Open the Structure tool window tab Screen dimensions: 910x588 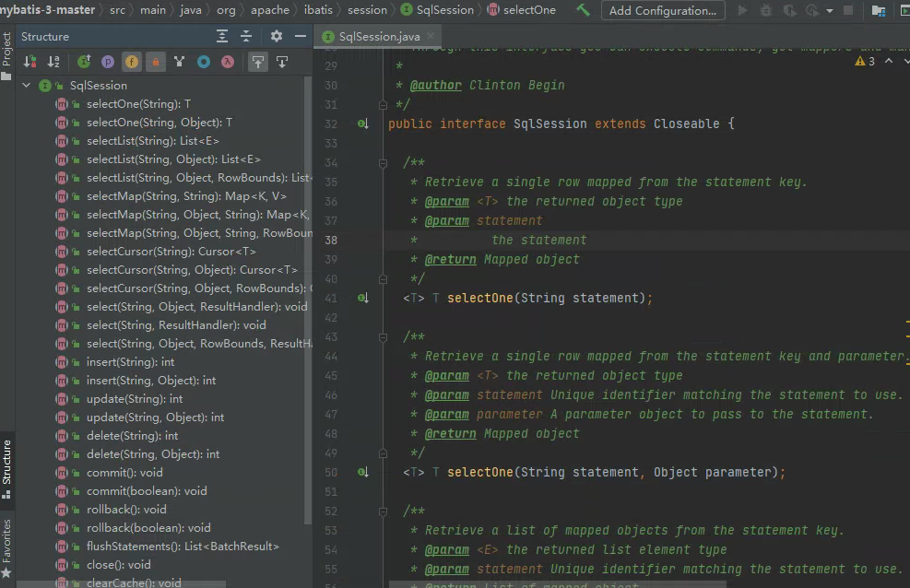(6, 468)
